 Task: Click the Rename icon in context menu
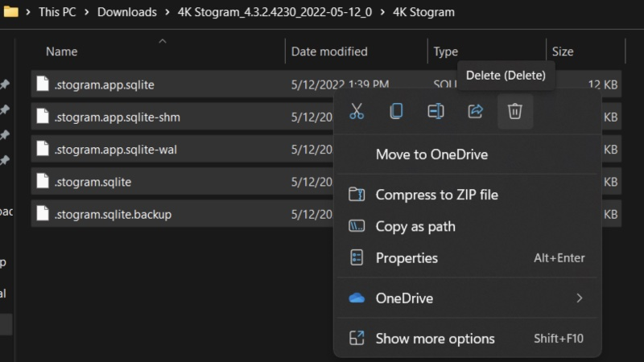436,111
